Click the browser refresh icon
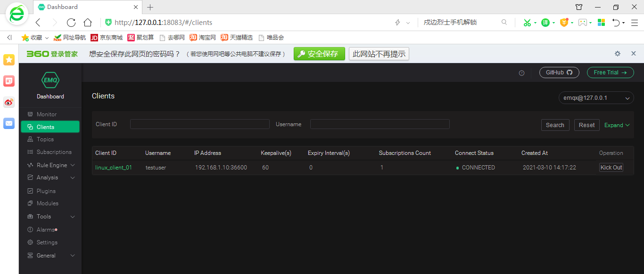The image size is (644, 274). coord(71,22)
